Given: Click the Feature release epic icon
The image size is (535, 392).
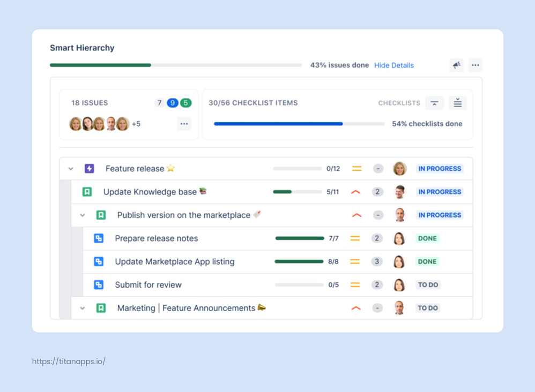Looking at the screenshot, I should coord(90,168).
